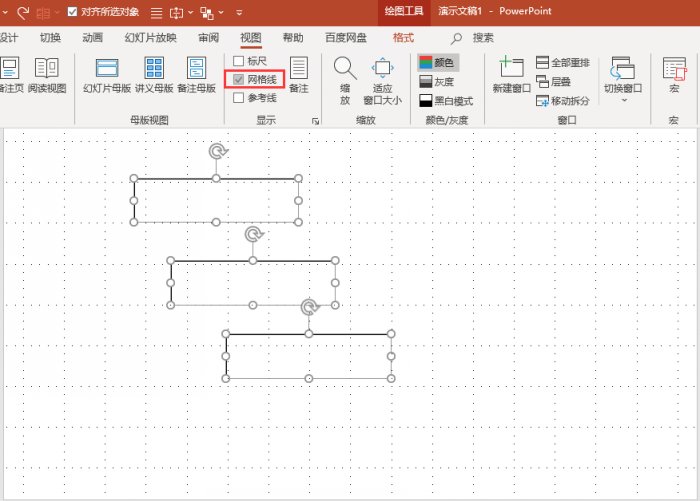Open the 切换 ribbon tab
The width and height of the screenshot is (700, 501).
[x=50, y=38]
